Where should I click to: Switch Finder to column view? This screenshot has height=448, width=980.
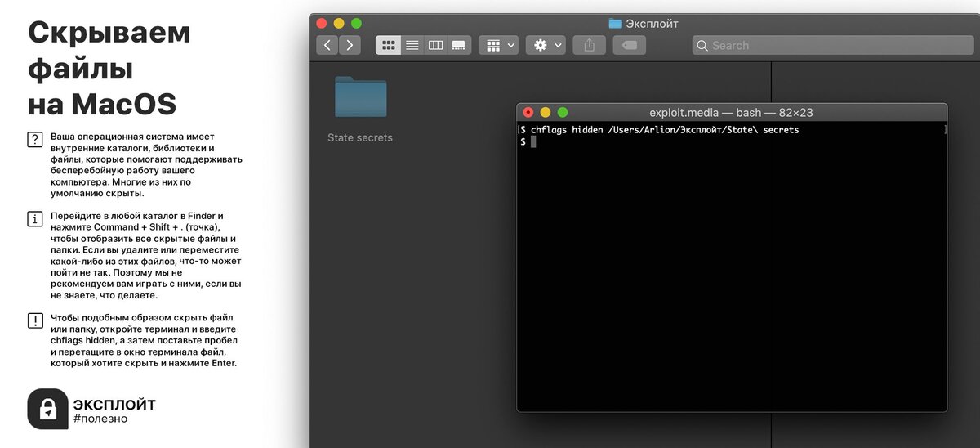435,45
